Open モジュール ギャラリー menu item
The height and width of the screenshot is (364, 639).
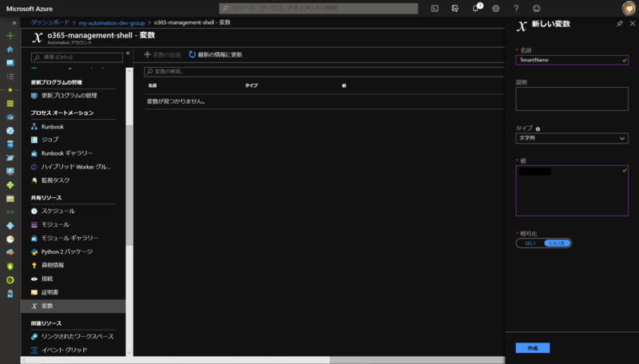point(73,238)
